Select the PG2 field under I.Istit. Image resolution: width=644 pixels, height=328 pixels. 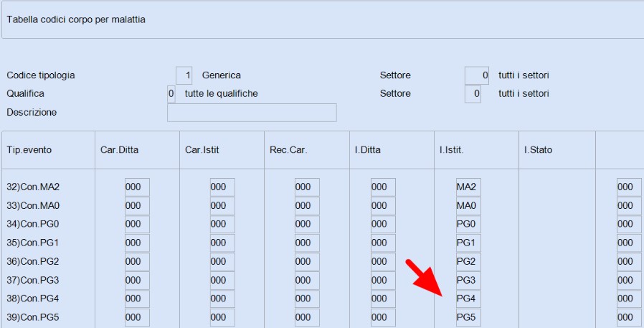[x=468, y=261]
